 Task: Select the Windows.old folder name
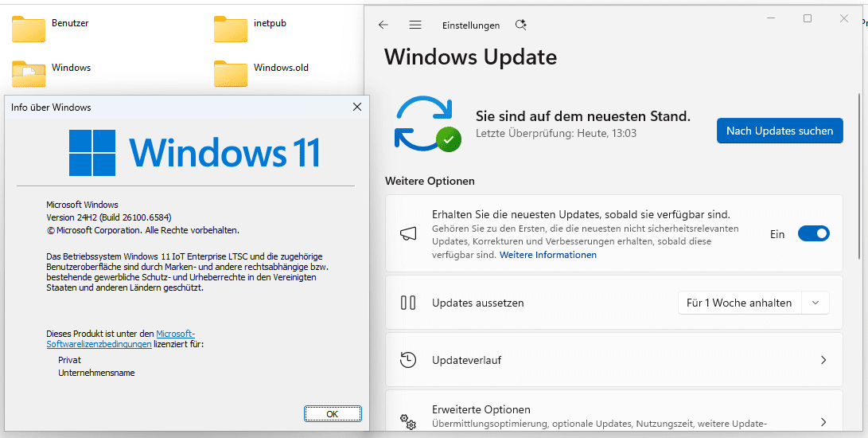click(x=281, y=68)
